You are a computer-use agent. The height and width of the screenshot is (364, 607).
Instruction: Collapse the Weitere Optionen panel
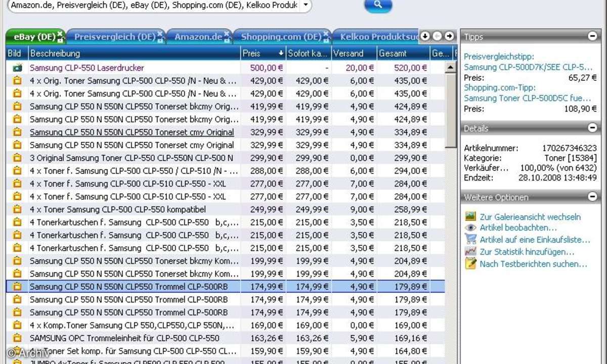click(592, 197)
